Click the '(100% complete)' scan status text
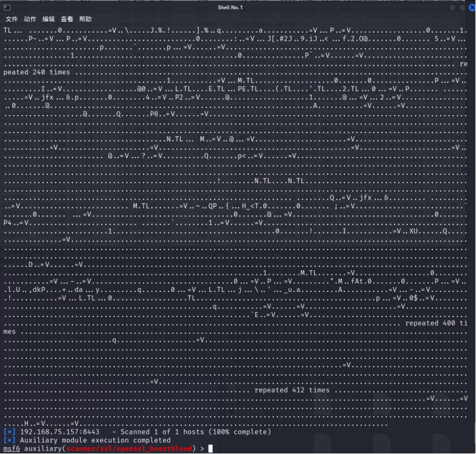This screenshot has height=454, width=476. click(x=239, y=432)
